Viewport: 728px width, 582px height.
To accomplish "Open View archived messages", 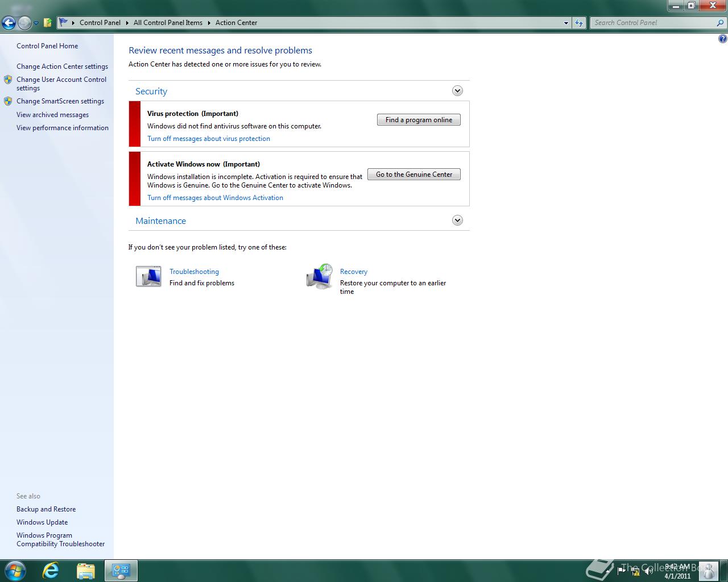I will point(52,115).
